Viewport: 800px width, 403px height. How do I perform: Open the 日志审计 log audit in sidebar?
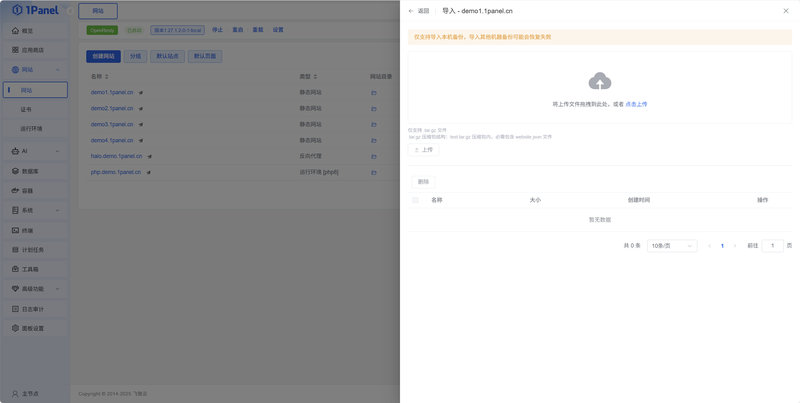(x=35, y=309)
